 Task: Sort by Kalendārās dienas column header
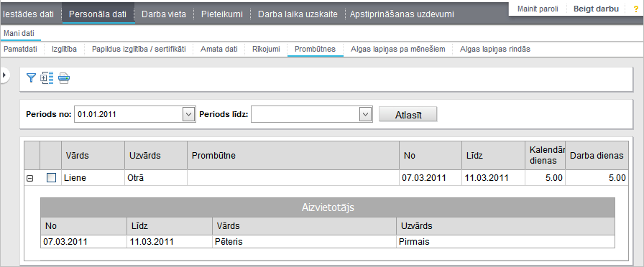(x=545, y=156)
